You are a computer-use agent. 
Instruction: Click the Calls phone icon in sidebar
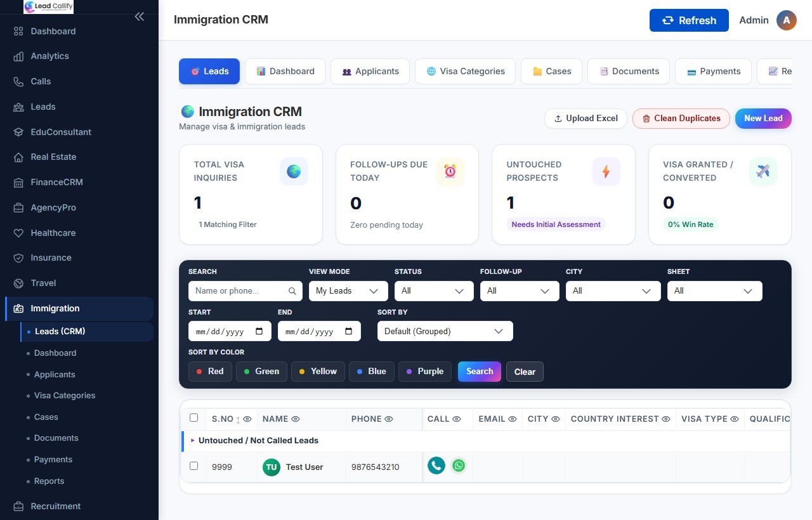coord(18,81)
